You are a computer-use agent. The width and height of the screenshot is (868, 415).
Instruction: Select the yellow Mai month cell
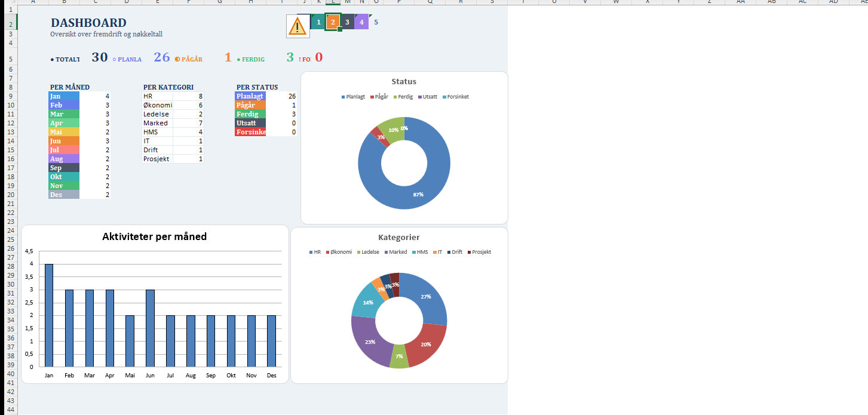(x=64, y=132)
